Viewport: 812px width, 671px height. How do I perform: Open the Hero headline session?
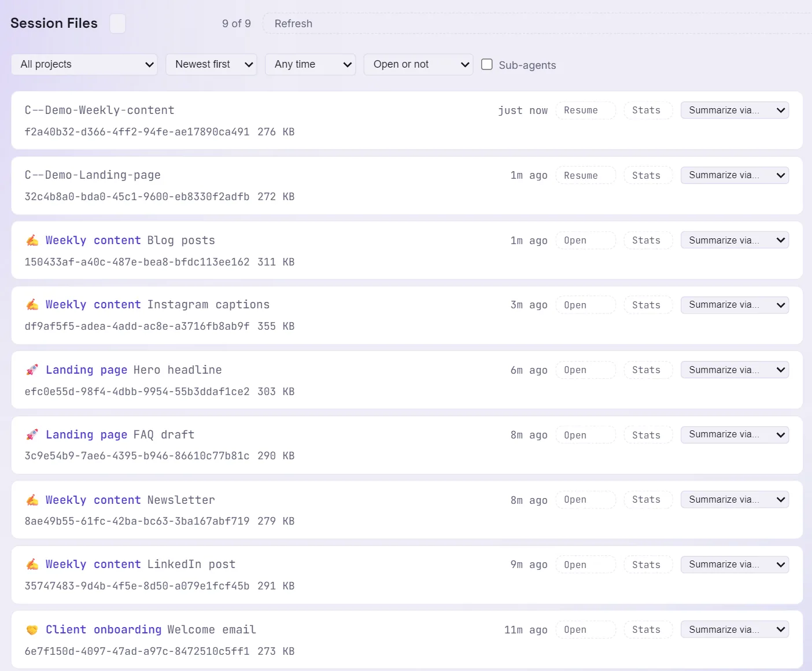pos(585,370)
